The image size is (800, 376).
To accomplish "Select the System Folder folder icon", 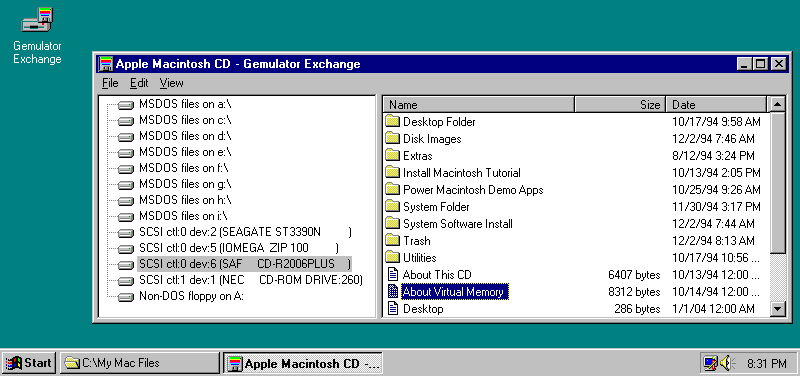I will 392,206.
